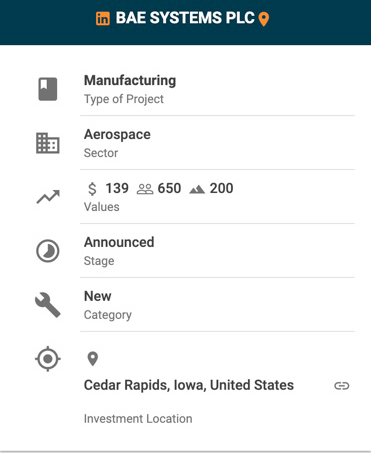Viewport: 371px width, 453px height.
Task: Select the Announced stage entry
Action: [119, 242]
